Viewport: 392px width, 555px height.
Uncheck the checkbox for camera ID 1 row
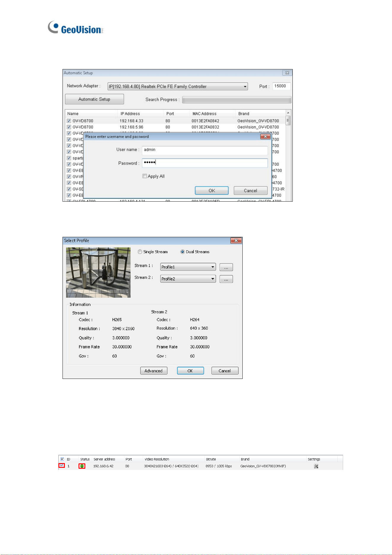pyautogui.click(x=62, y=466)
